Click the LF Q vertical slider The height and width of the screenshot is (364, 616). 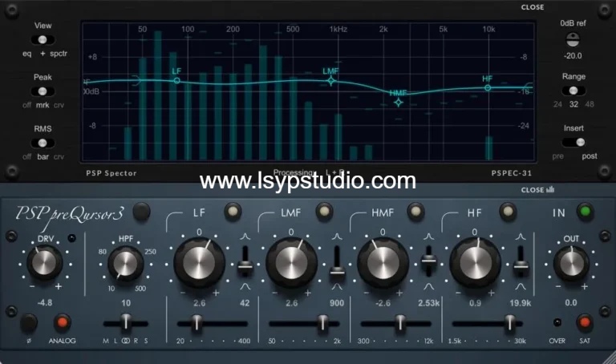(245, 261)
